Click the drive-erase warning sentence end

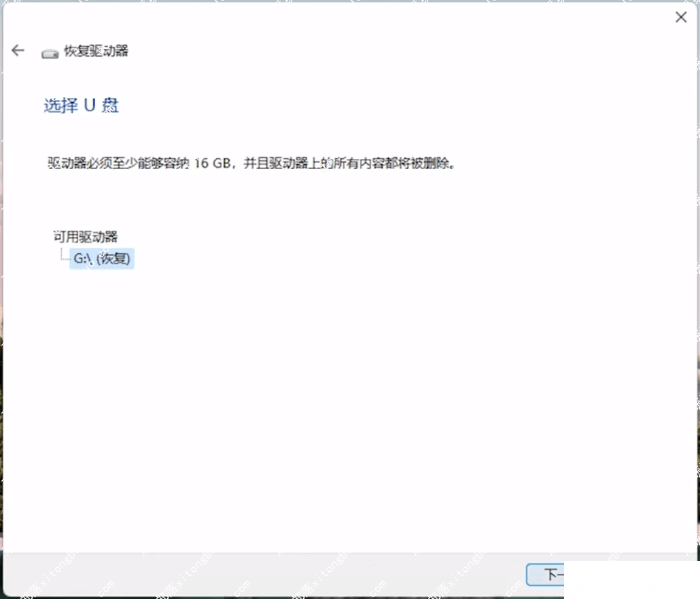pos(435,164)
